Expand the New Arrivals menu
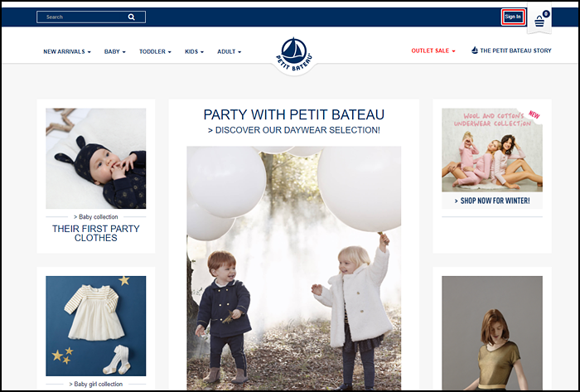This screenshot has width=580, height=392. tap(67, 51)
